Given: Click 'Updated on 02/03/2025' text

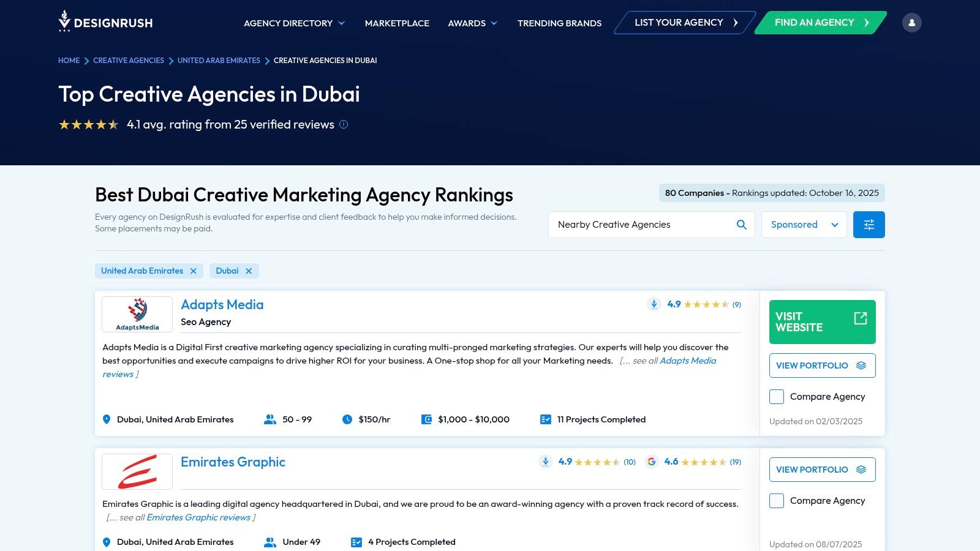Looking at the screenshot, I should tap(816, 421).
